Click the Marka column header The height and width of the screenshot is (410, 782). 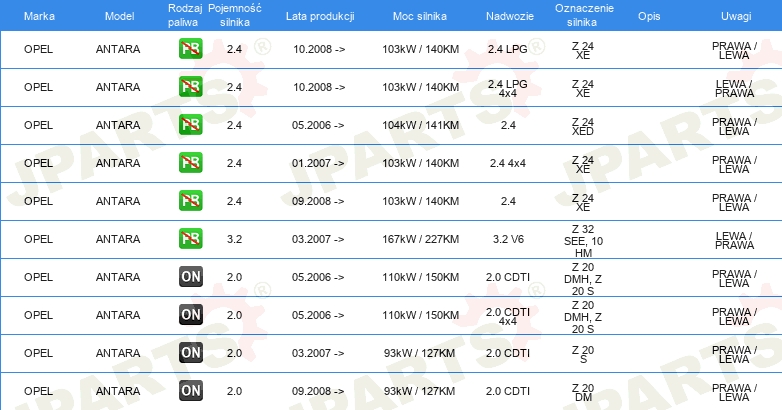tap(39, 16)
